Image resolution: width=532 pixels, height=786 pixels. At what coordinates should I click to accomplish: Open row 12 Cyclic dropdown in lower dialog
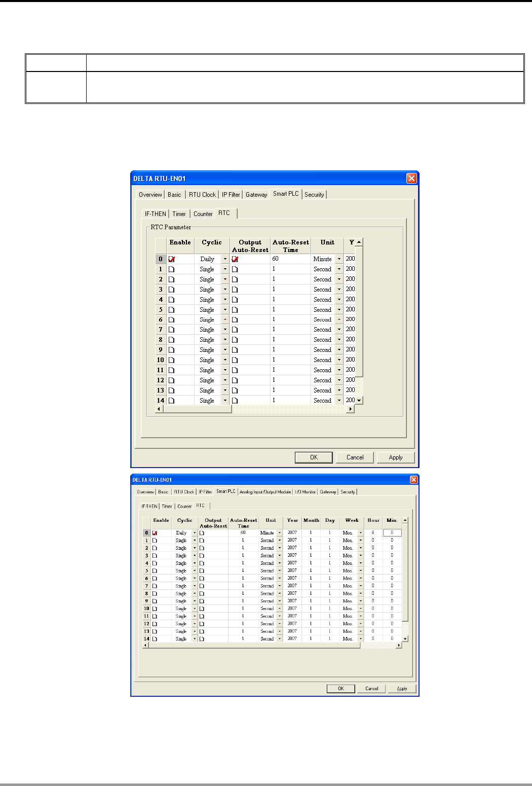point(195,624)
